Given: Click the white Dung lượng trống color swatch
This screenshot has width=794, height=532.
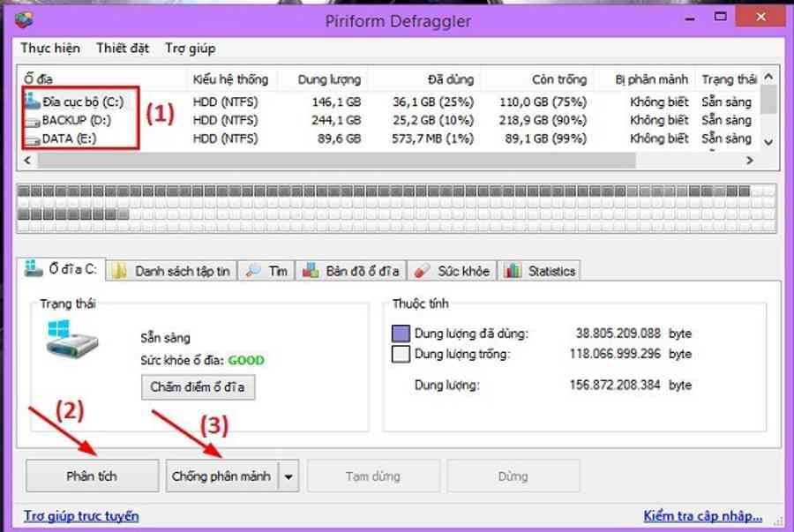Looking at the screenshot, I should pos(401,354).
